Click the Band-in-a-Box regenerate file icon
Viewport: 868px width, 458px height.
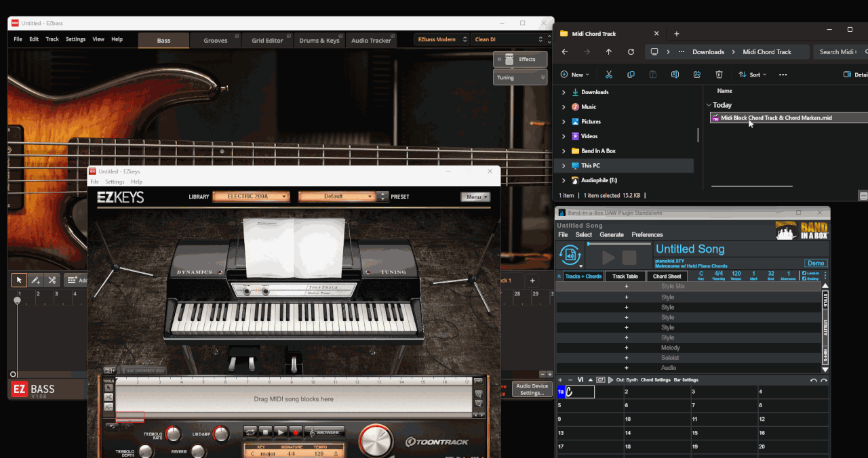point(570,256)
